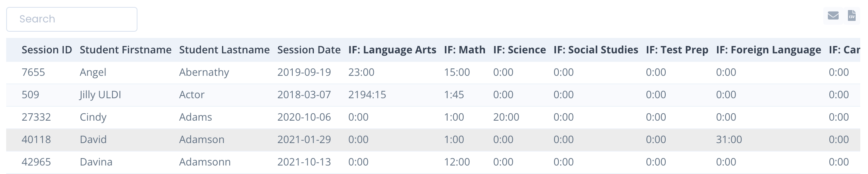Click the 31:00 Foreign Language cell
Viewport: 868px width, 174px height.
coord(729,140)
